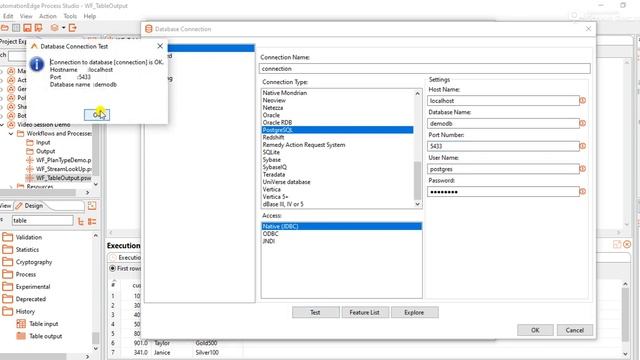Click up arrow of Connection Type scrollbar

pos(417,93)
